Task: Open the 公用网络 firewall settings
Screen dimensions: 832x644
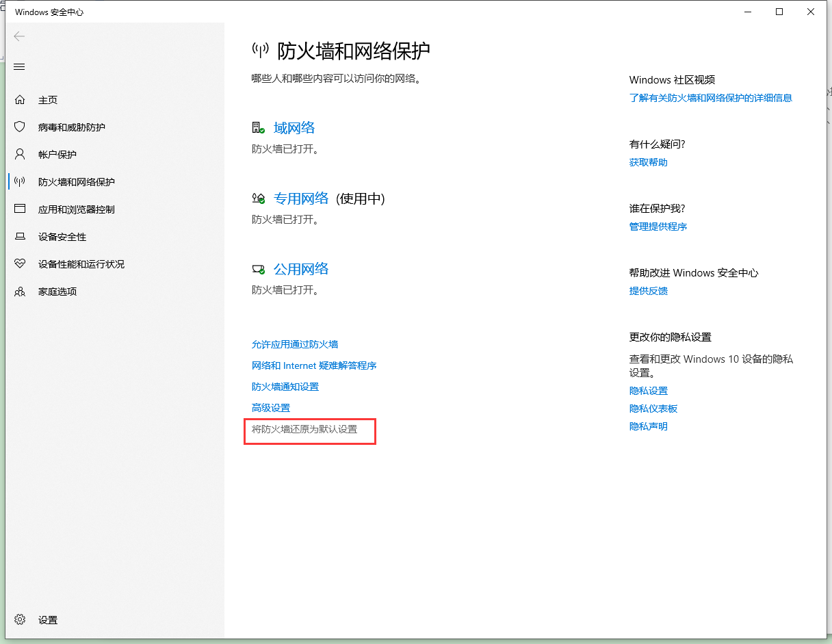Action: tap(301, 269)
